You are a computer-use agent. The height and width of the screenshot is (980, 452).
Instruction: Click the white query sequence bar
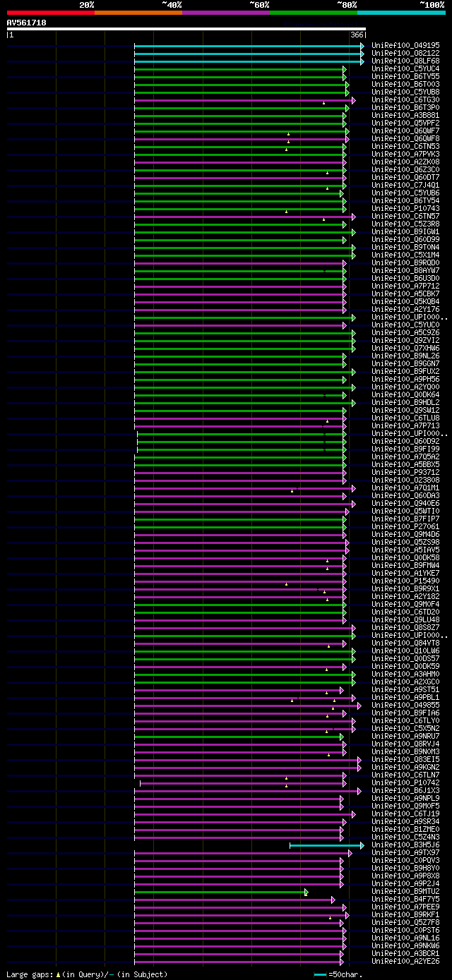(x=186, y=29)
